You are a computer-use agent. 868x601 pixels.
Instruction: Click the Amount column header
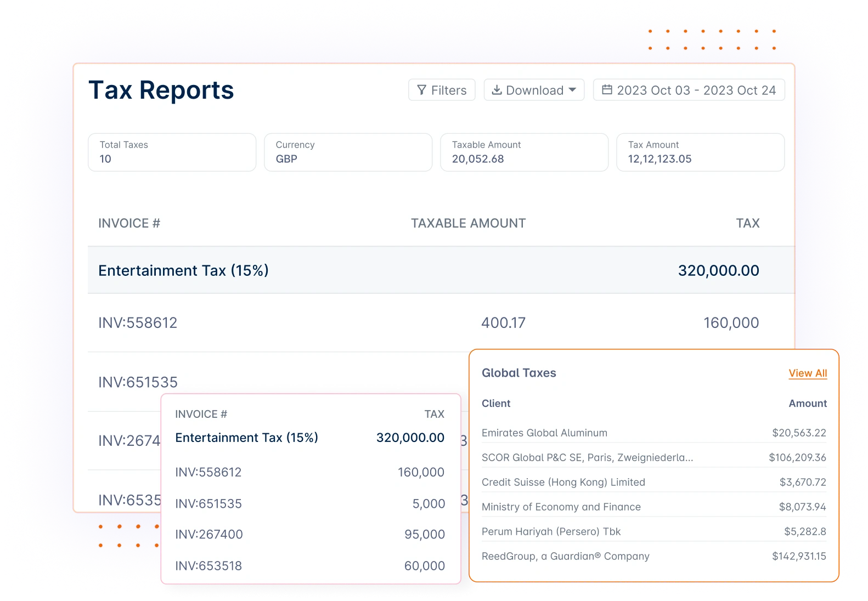(808, 404)
